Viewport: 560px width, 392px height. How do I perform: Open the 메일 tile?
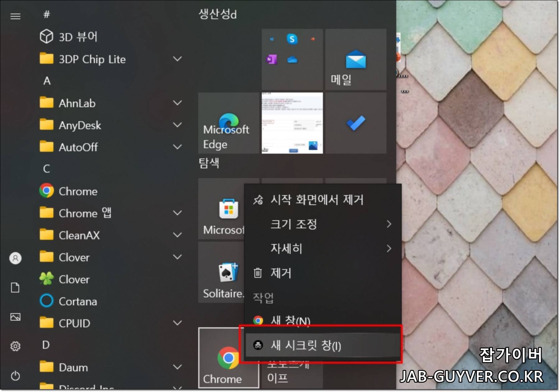tap(356, 59)
